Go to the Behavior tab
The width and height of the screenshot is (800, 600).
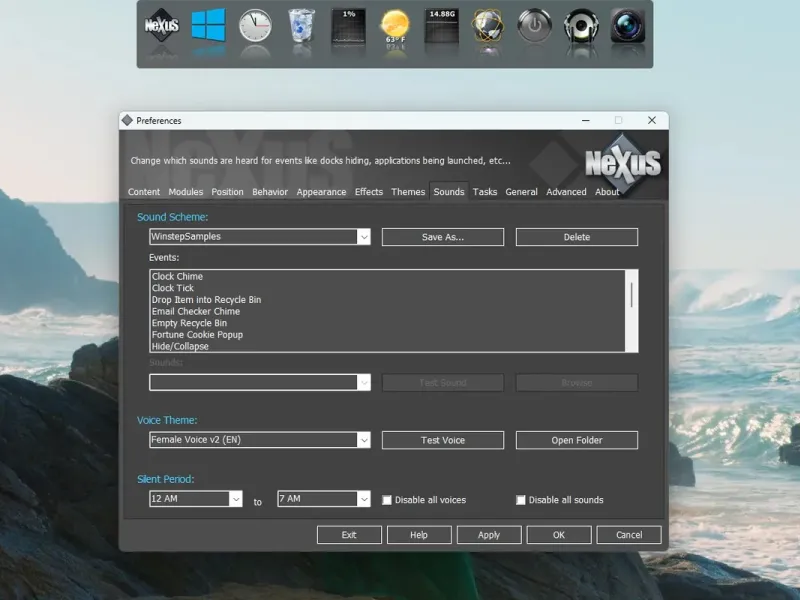(x=270, y=192)
